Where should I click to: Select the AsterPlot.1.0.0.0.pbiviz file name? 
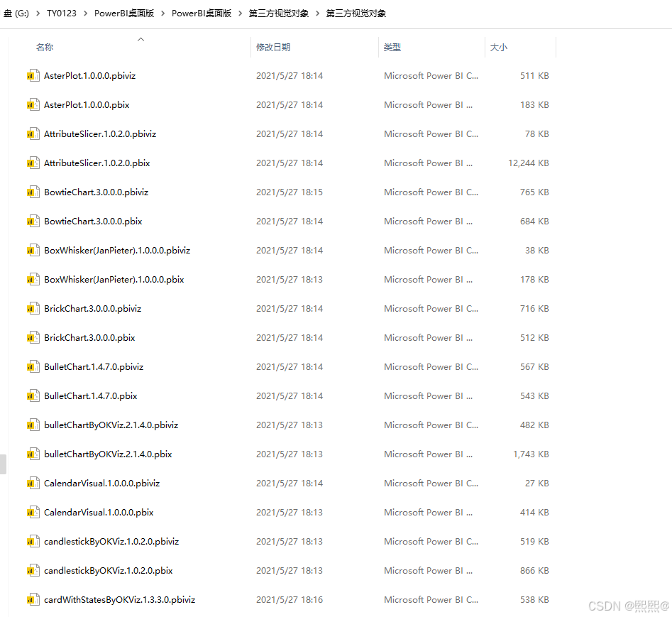point(90,76)
